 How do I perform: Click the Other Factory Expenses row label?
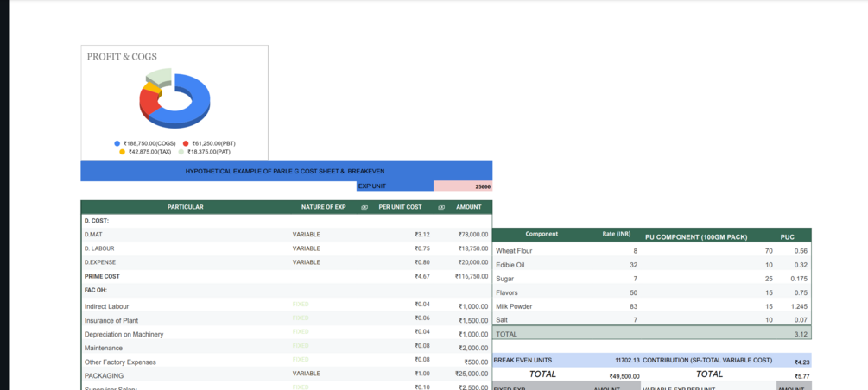click(x=120, y=362)
